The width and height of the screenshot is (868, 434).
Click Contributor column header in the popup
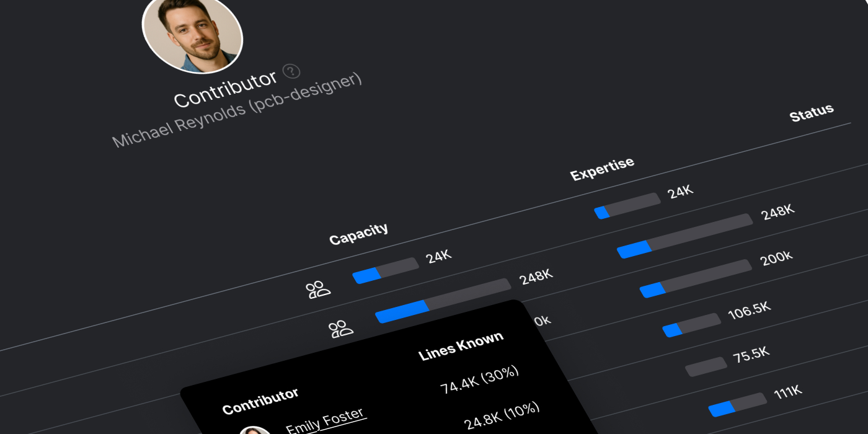point(260,401)
